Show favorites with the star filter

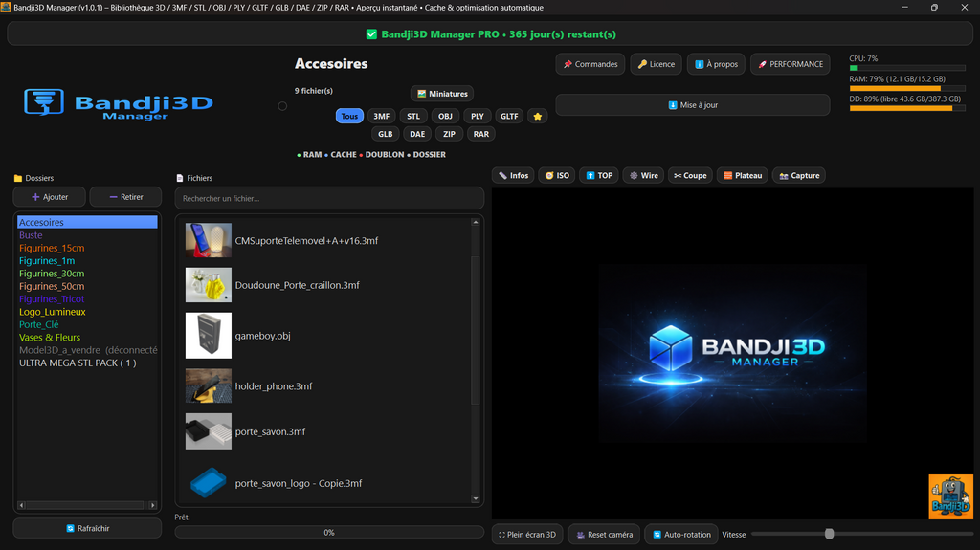click(x=538, y=117)
